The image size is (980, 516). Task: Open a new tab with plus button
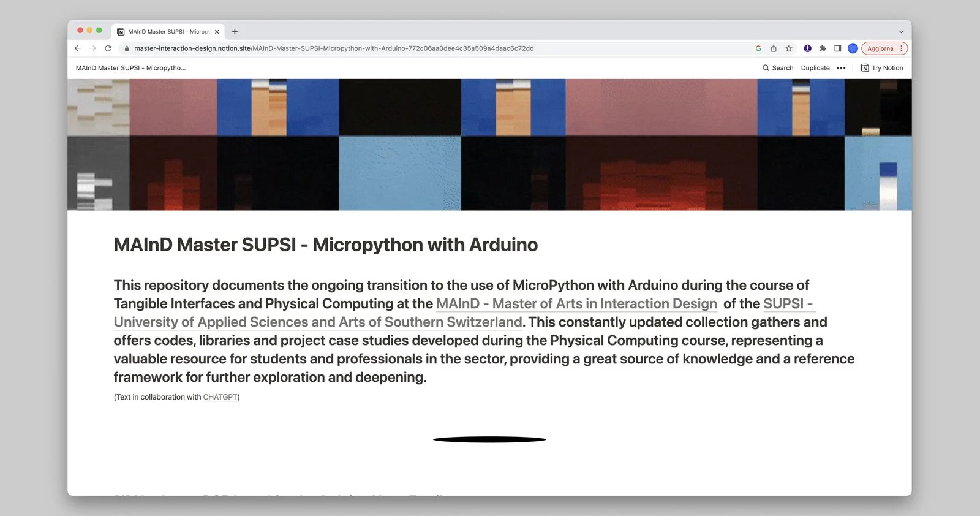coord(235,32)
